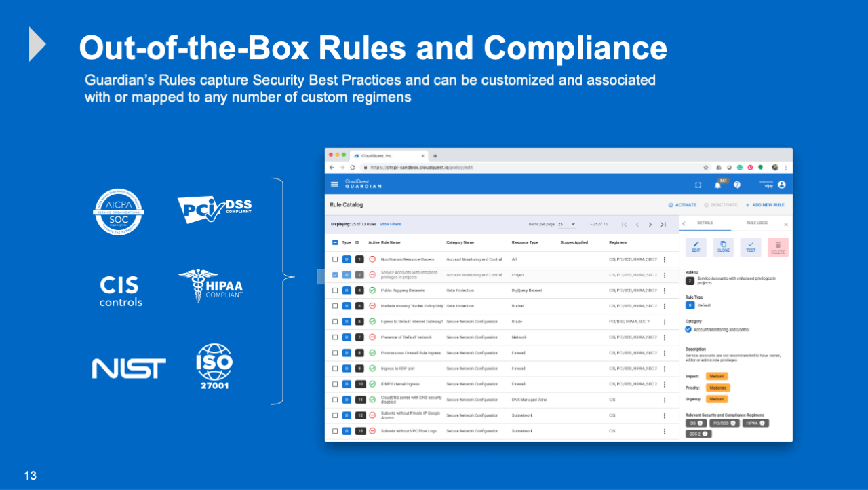The width and height of the screenshot is (868, 490).
Task: Open user account avatar icon
Action: pyautogui.click(x=781, y=185)
